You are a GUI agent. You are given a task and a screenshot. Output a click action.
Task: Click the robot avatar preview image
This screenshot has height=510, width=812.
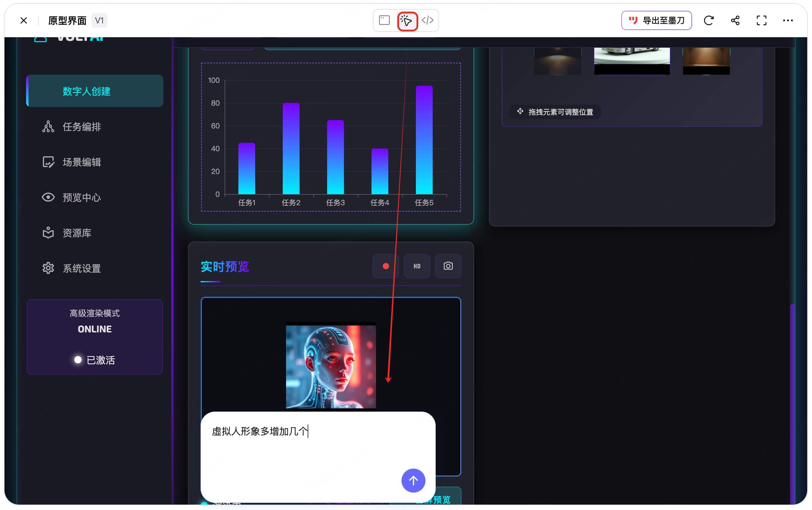coord(331,366)
